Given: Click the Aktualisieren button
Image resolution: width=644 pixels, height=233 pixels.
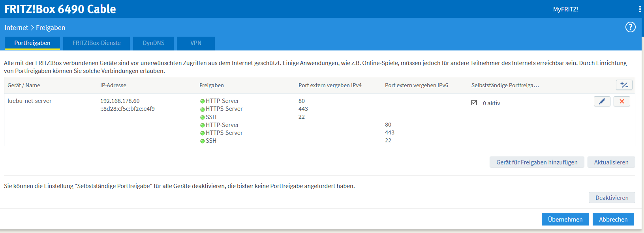Looking at the screenshot, I should (x=611, y=162).
